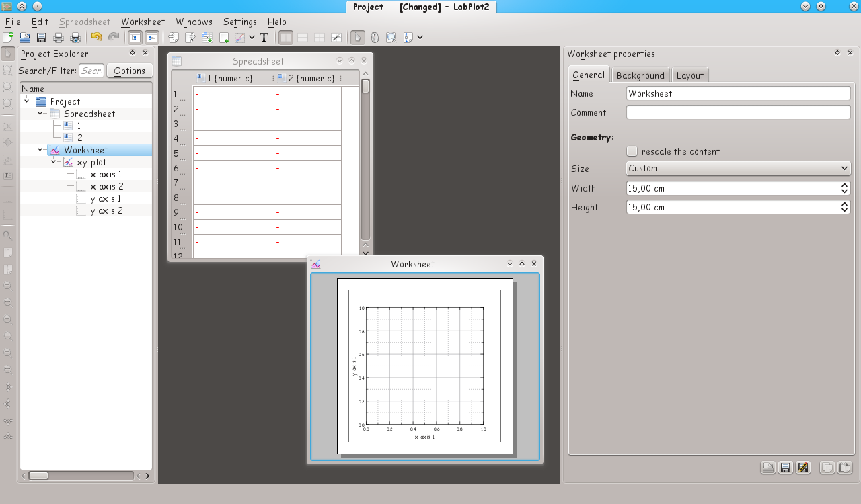Collapse the xy-plot tree node
Screen dimensions: 861x504
(54, 162)
